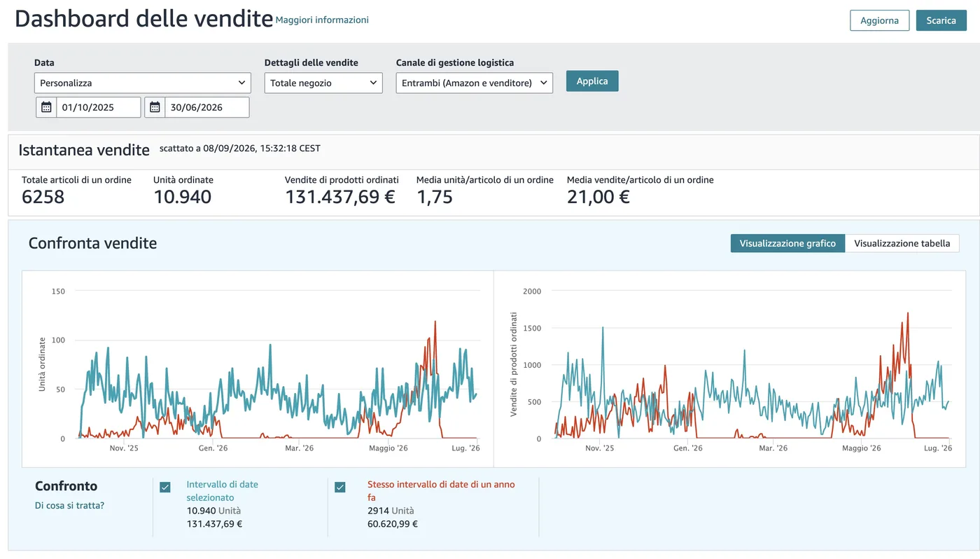Switch to Visualizzazione tabella tab
980x559 pixels.
pos(902,243)
